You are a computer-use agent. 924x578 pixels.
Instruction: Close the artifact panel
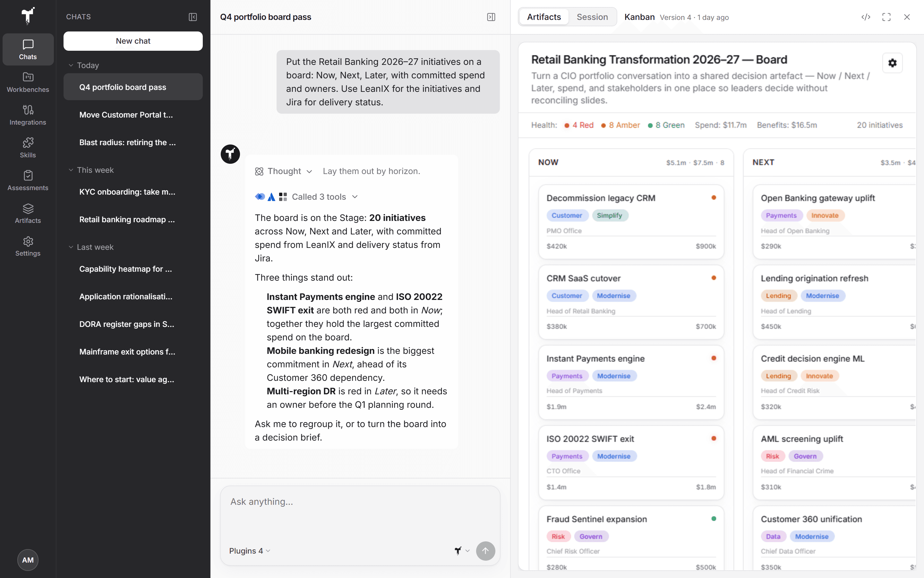[x=907, y=17]
